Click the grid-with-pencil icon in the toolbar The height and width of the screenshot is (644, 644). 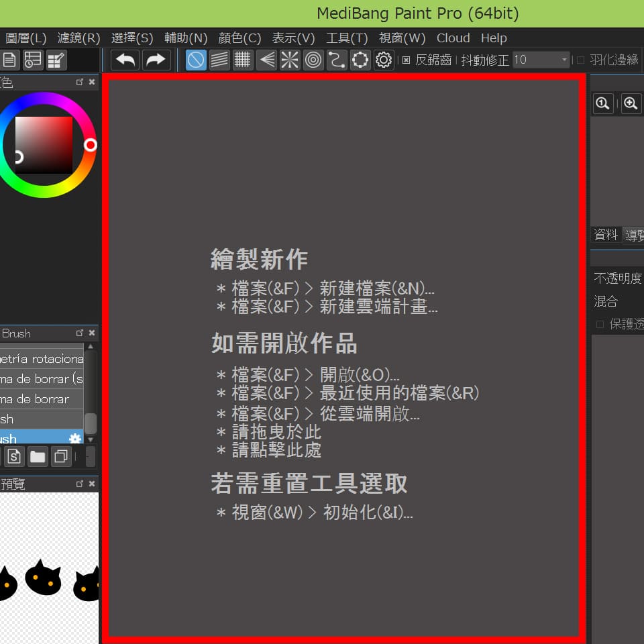(56, 60)
